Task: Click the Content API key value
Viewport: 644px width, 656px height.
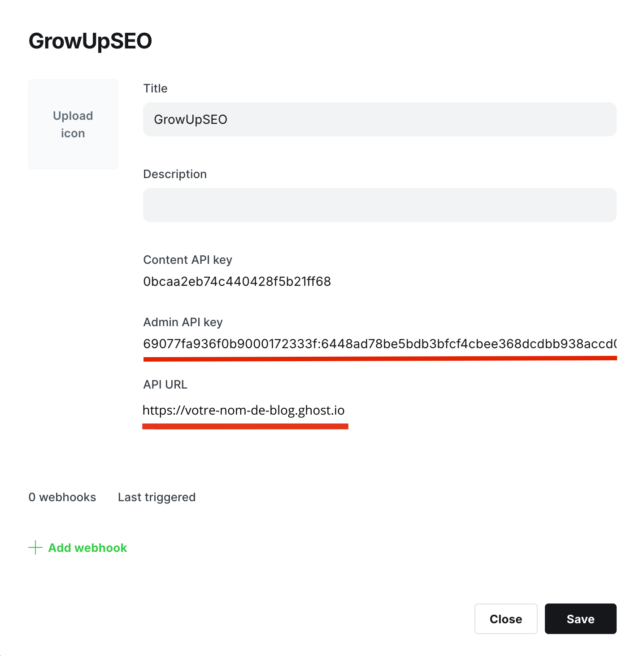Action: pos(237,282)
